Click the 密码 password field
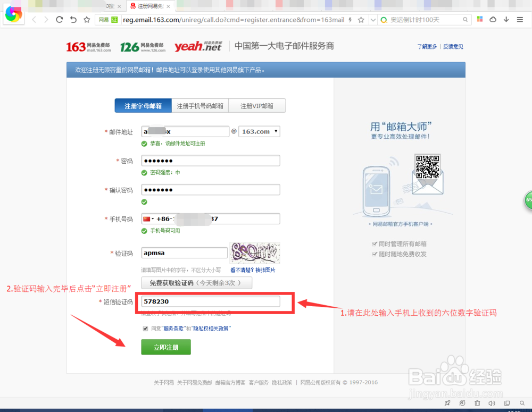Screen dimensions: 532x412 [x=211, y=161]
